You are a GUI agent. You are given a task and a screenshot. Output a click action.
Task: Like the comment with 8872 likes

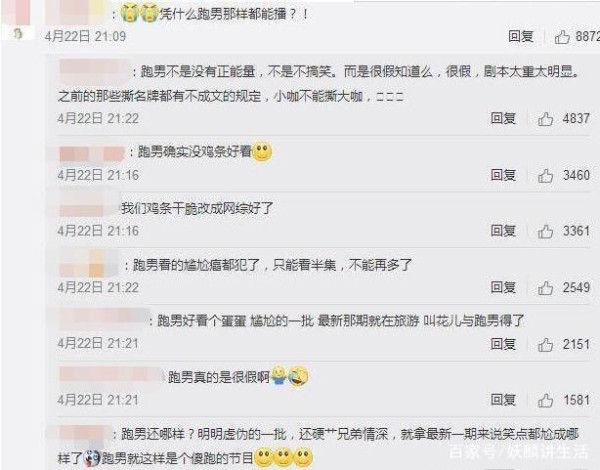(562, 37)
